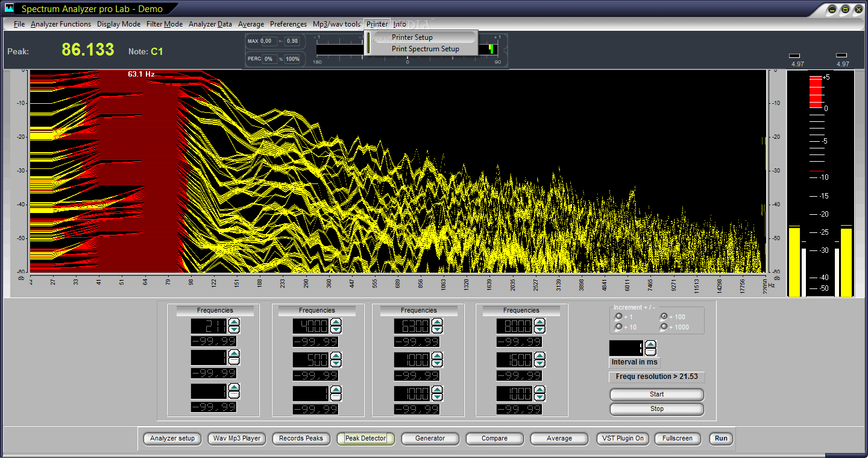Image resolution: width=868 pixels, height=458 pixels.
Task: Increase the 4000 frequency with up arrow
Action: [336, 323]
